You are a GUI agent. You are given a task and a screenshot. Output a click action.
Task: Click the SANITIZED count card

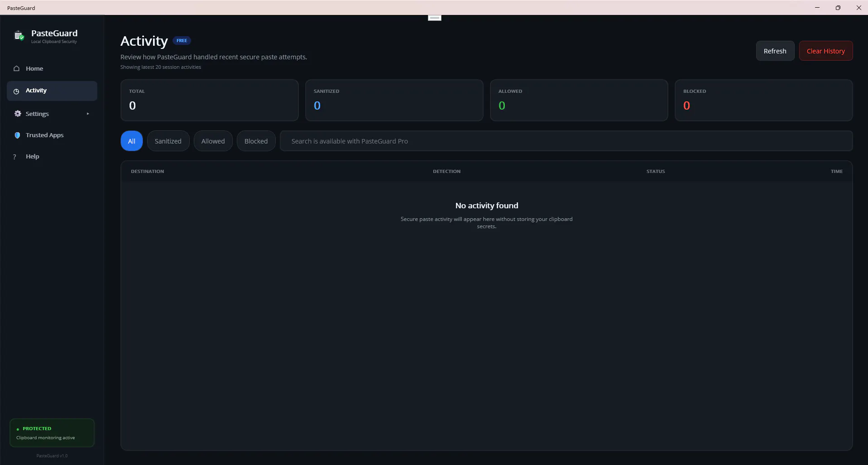click(x=394, y=100)
